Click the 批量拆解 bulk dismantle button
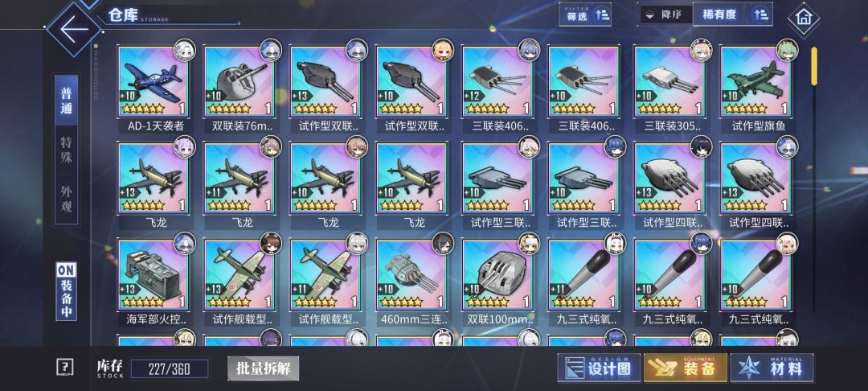 [264, 368]
